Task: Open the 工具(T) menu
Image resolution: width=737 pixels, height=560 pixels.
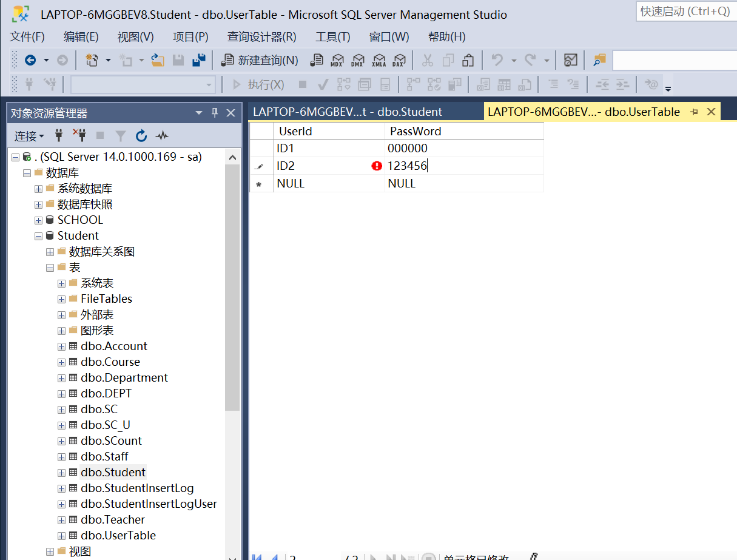Action: tap(333, 37)
